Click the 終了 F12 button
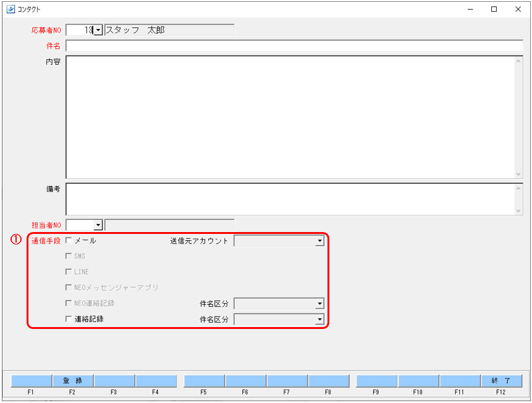This screenshot has width=532, height=403. click(x=502, y=381)
